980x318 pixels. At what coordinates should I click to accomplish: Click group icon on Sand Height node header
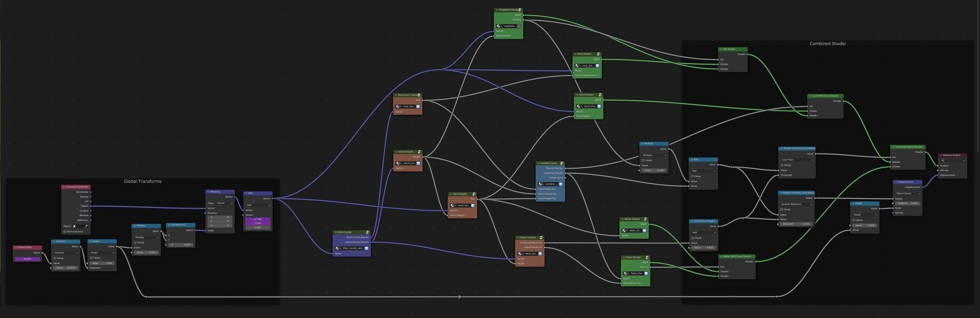[x=474, y=194]
